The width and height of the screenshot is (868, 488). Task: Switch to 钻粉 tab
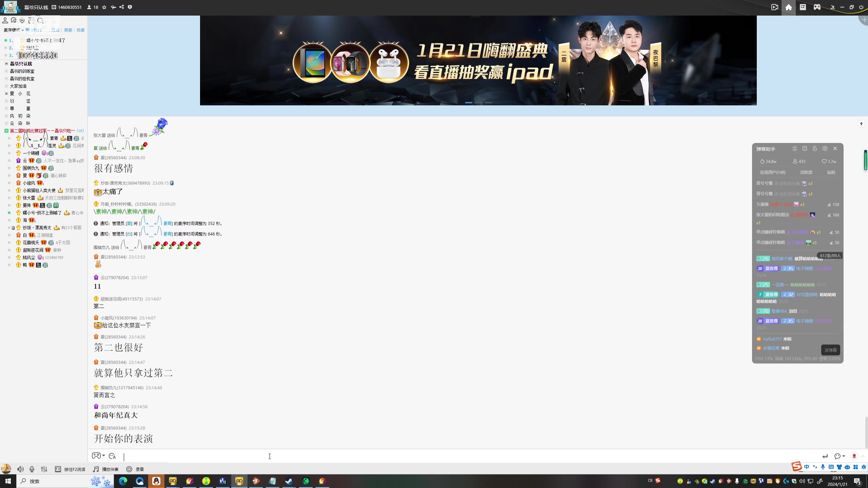coord(831,172)
